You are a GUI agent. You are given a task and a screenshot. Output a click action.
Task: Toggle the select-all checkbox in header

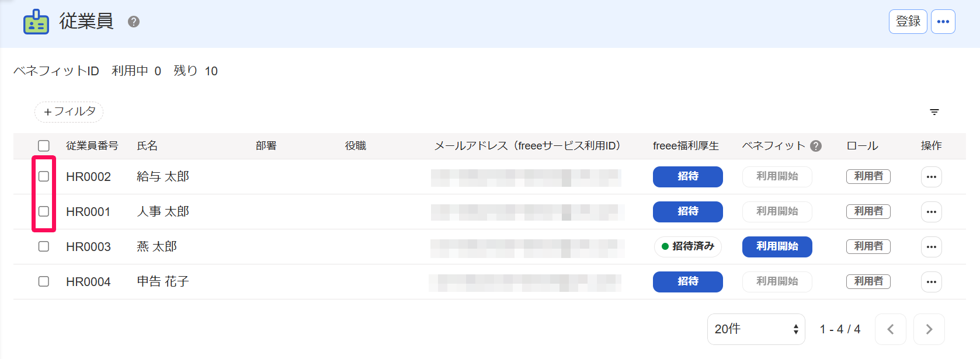tap(44, 145)
